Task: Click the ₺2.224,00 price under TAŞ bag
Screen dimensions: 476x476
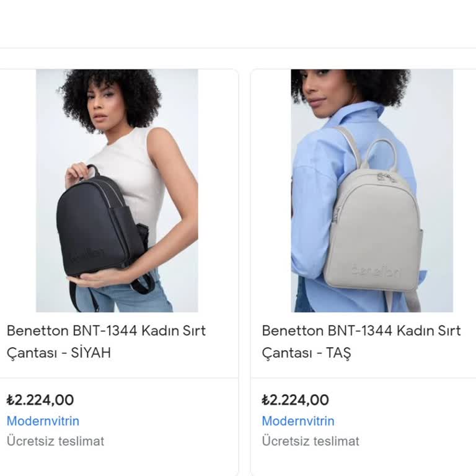Action: coord(295,400)
